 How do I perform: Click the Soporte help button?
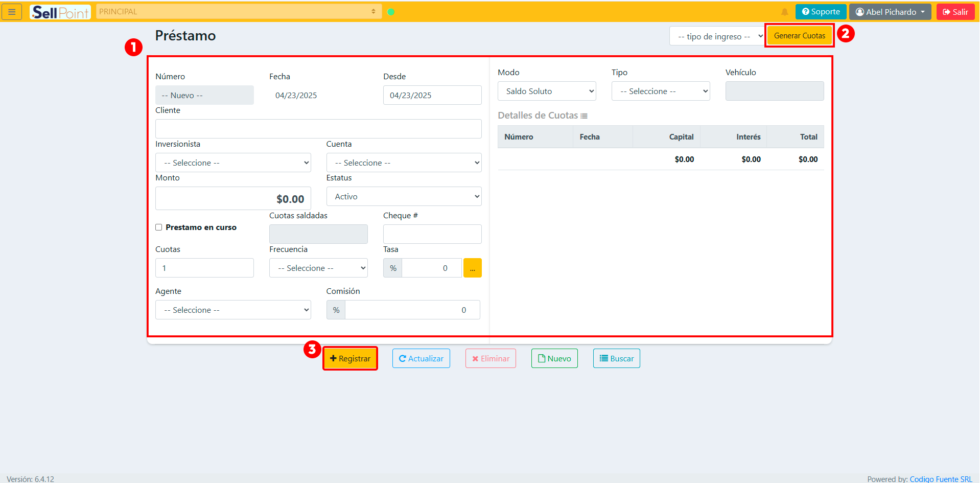click(821, 12)
